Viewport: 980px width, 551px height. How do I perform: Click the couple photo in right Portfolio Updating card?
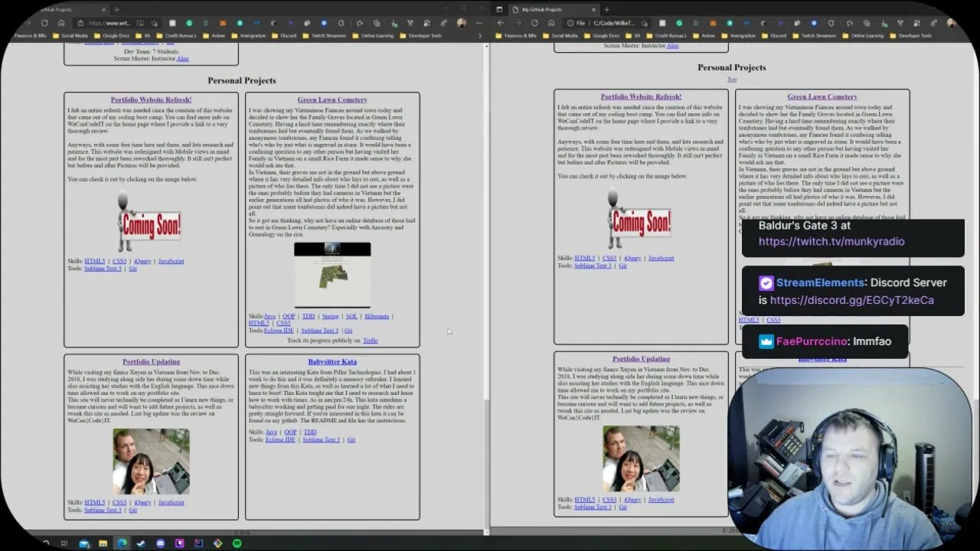641,458
